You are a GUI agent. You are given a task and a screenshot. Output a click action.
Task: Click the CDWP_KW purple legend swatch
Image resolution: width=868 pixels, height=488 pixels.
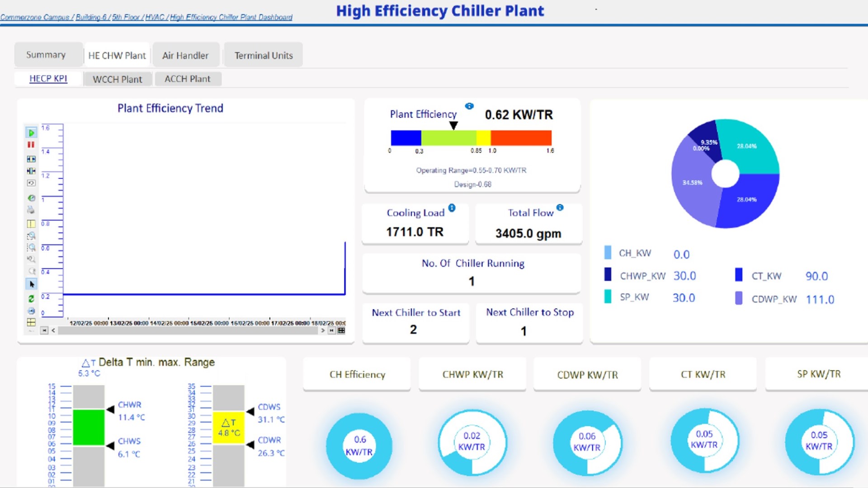738,298
